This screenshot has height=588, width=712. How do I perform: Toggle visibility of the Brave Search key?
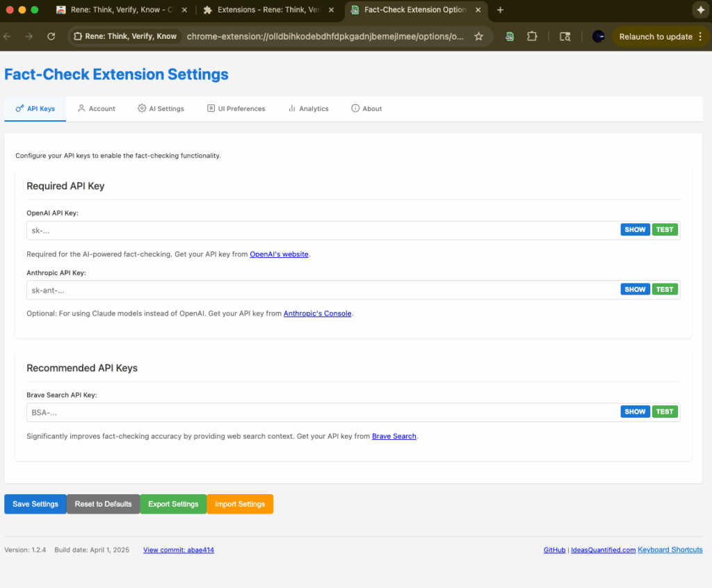(635, 411)
